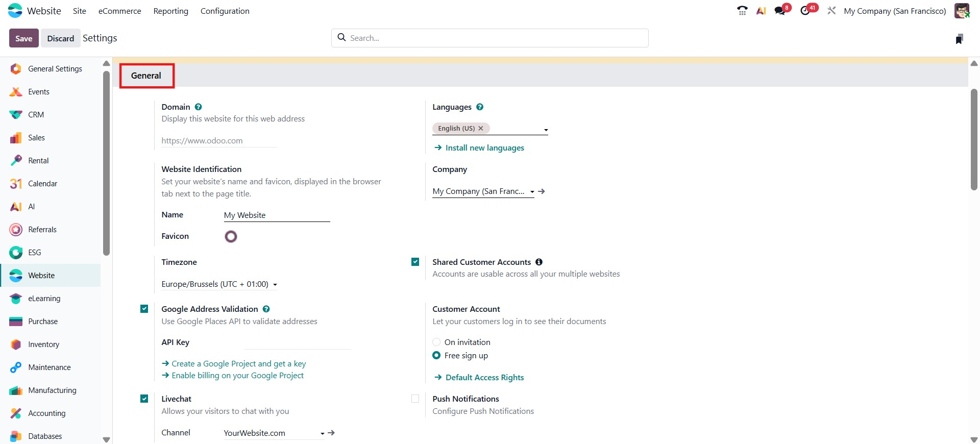This screenshot has height=444, width=980.
Task: Enable the Push Notifications checkbox
Action: tap(415, 399)
